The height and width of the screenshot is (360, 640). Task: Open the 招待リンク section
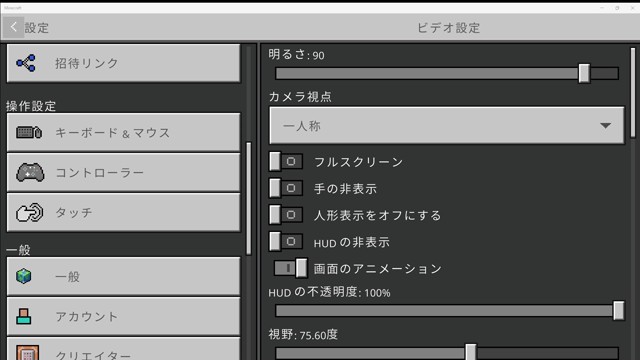click(x=123, y=63)
